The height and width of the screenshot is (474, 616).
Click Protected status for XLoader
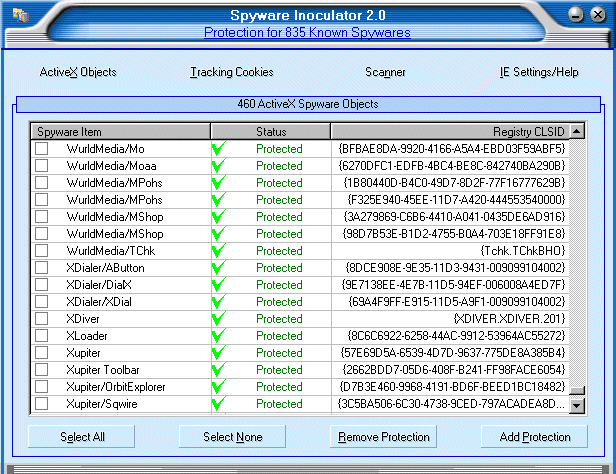[279, 336]
